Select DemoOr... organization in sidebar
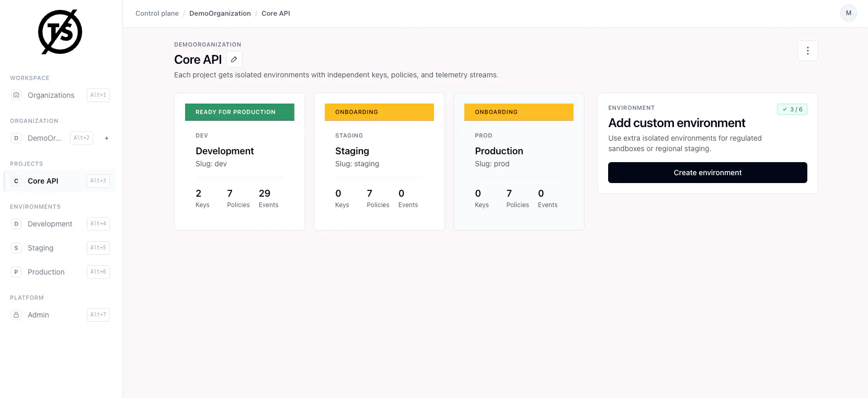The image size is (868, 398). click(51, 138)
